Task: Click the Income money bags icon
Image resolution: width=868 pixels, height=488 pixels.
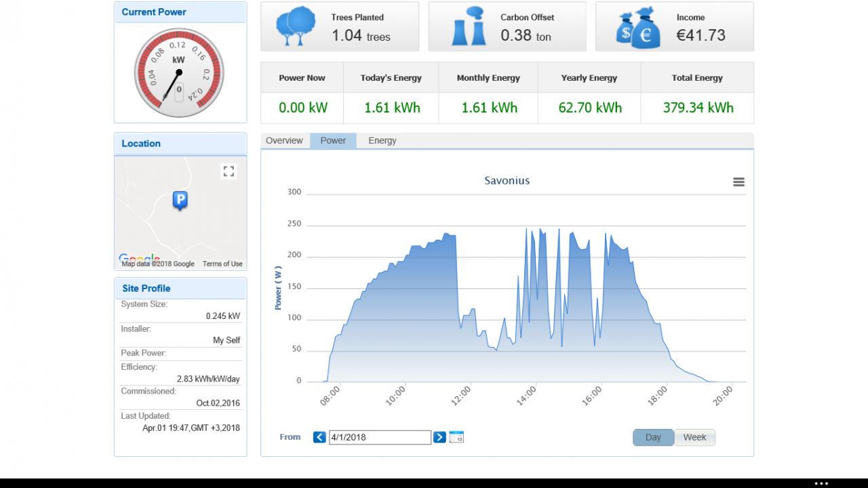Action: (638, 29)
